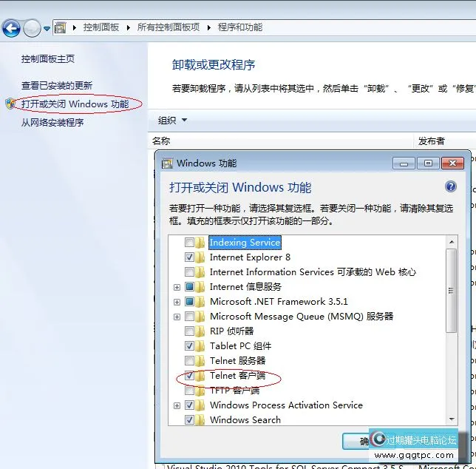Check Internet Information Services 可承载的 Web 核心

click(189, 272)
